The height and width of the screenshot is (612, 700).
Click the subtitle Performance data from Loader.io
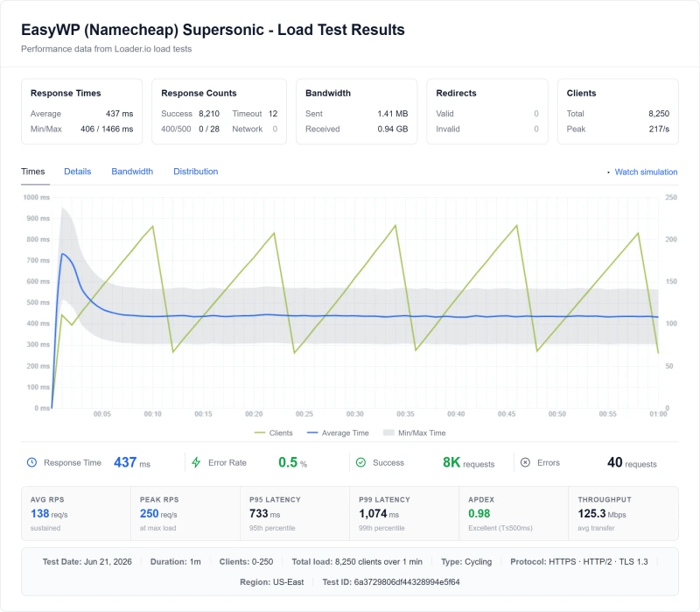(x=106, y=49)
